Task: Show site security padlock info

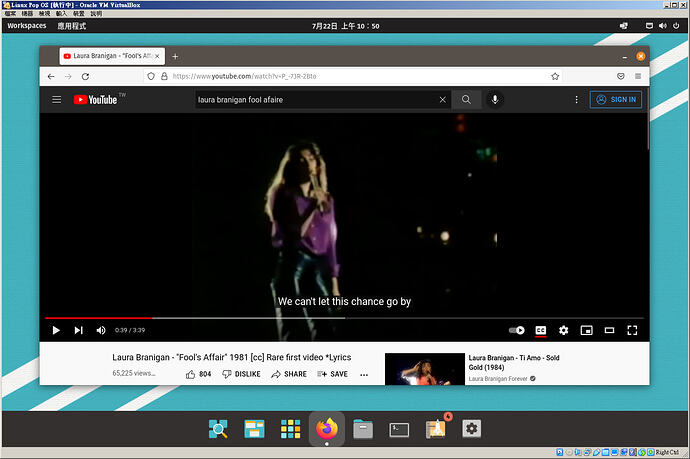Action: click(x=164, y=76)
